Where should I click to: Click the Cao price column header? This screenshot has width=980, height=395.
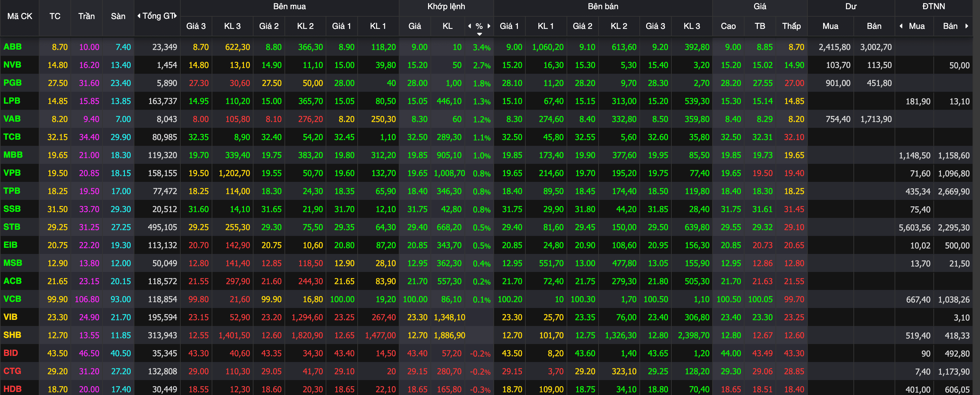coord(728,26)
